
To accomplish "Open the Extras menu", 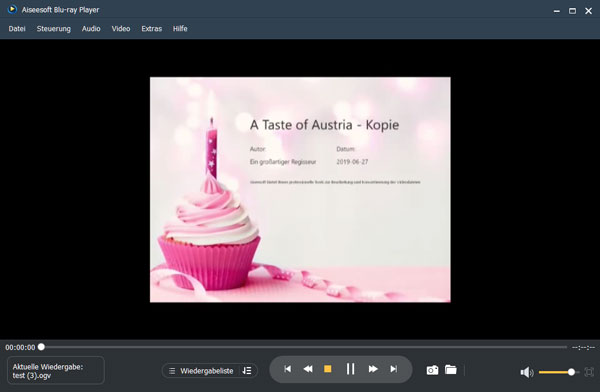I will tap(152, 29).
